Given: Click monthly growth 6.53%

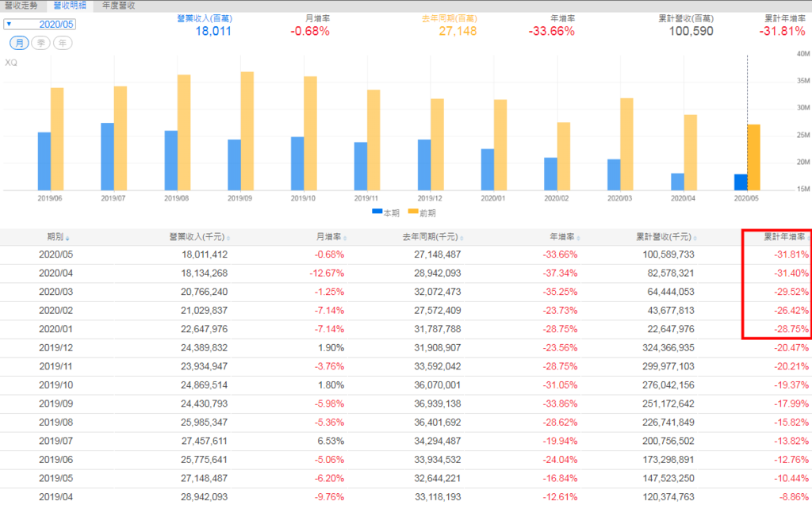Looking at the screenshot, I should tap(331, 441).
